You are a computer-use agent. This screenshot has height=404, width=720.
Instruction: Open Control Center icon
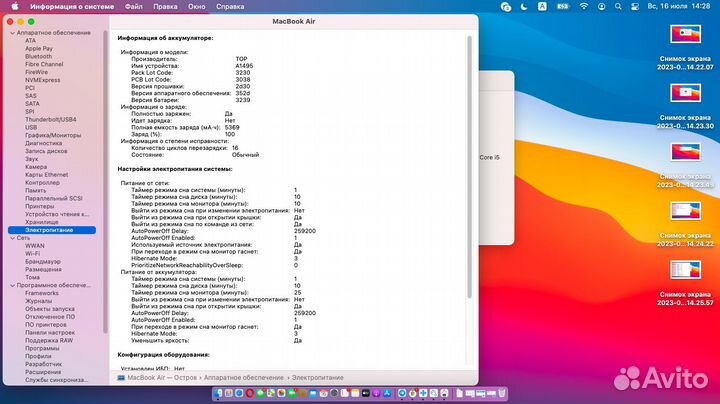click(x=635, y=6)
